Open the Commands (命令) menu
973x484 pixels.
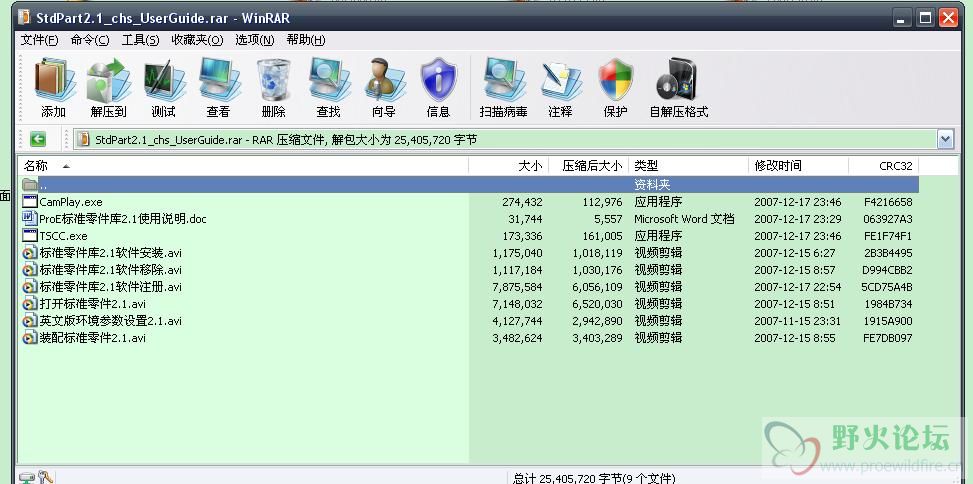click(x=90, y=40)
